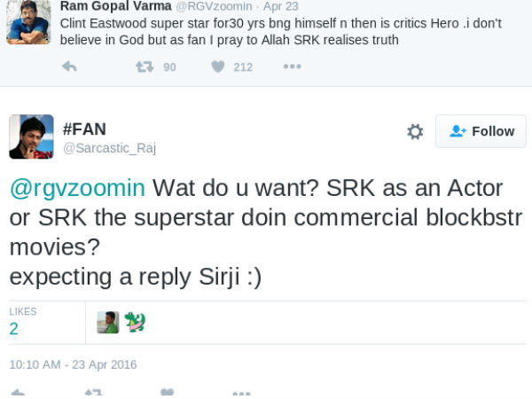Open the tweet via the Apr 23 timestamp
The image size is (532, 399).
click(x=280, y=6)
